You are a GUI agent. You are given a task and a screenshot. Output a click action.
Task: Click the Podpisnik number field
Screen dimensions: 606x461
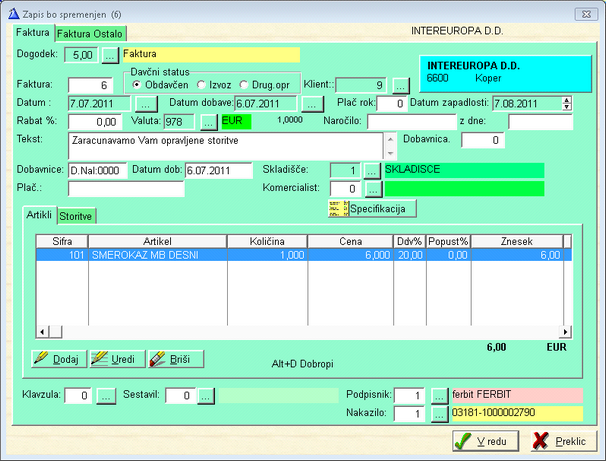click(409, 396)
